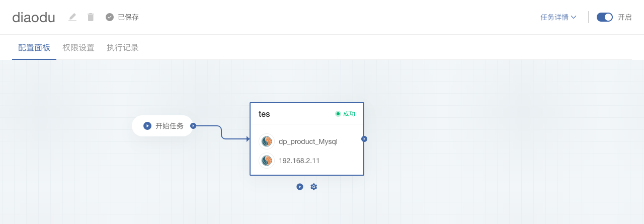The image size is (644, 224).
Task: Select the 配置面板 tab
Action: (34, 48)
